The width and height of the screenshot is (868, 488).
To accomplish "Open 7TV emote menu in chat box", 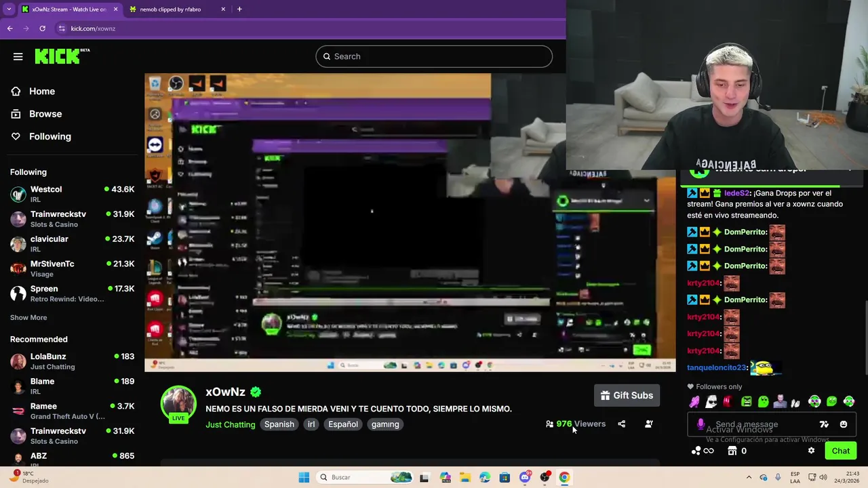I will (x=824, y=424).
